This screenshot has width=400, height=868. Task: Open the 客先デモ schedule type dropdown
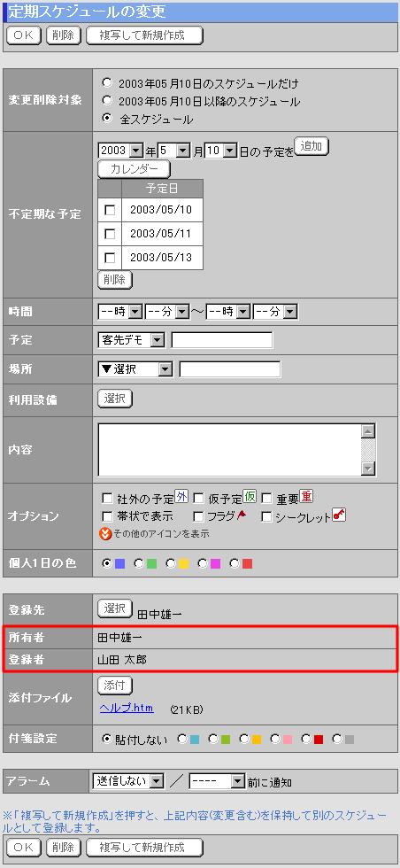(131, 340)
